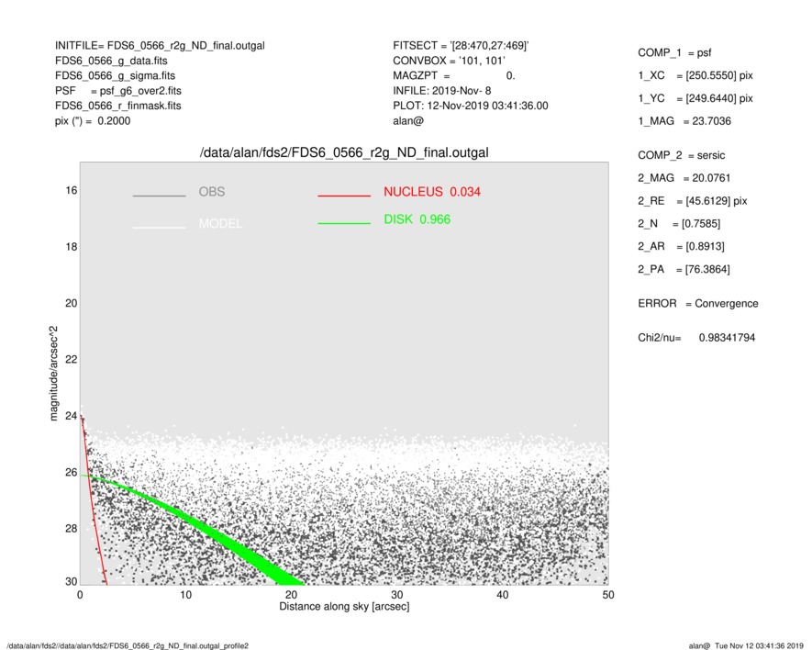
Task: Select the NUCLEUS 0.034 legend label
Action: (431, 192)
